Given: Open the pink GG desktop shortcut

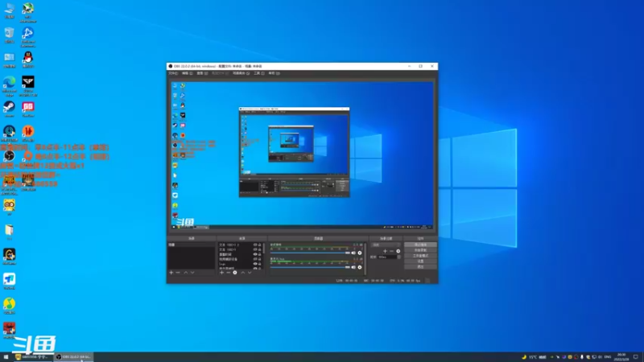Looking at the screenshot, I should coord(28,109).
